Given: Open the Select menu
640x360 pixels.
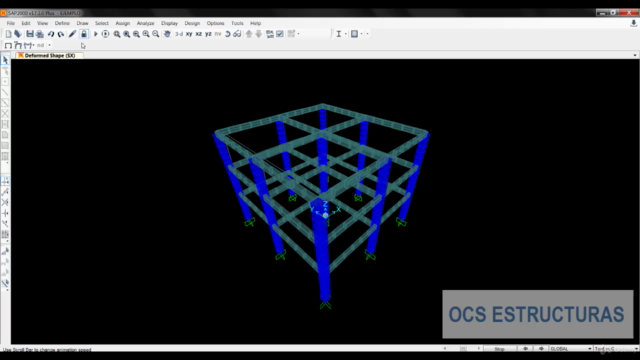Looking at the screenshot, I should [102, 23].
